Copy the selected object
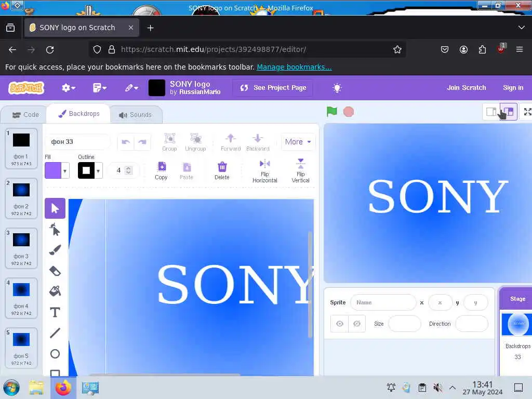The height and width of the screenshot is (399, 532). pyautogui.click(x=161, y=170)
